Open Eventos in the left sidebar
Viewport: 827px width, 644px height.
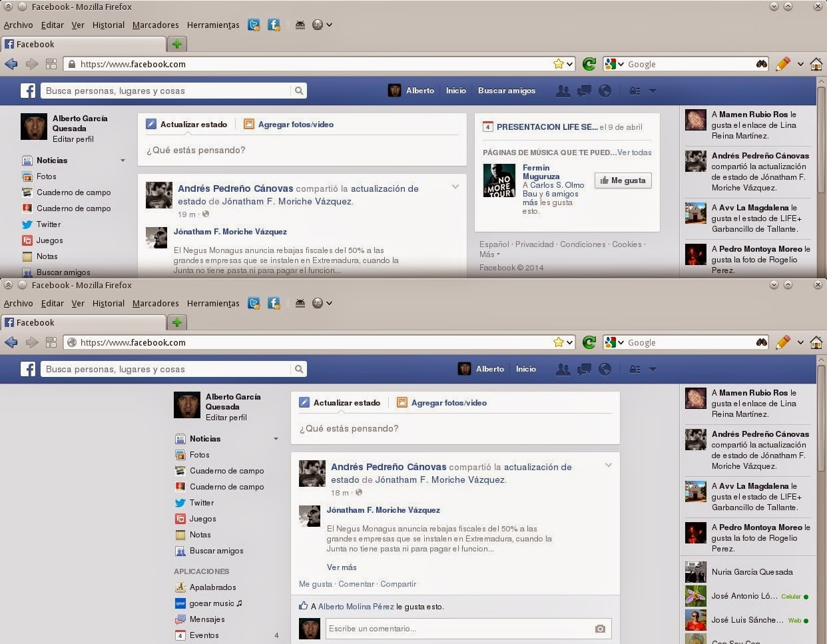point(197,635)
